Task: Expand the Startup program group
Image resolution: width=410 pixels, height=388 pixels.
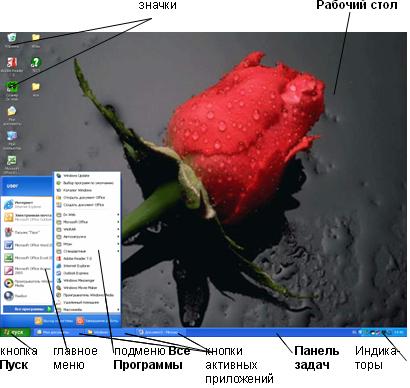Action: click(x=87, y=237)
